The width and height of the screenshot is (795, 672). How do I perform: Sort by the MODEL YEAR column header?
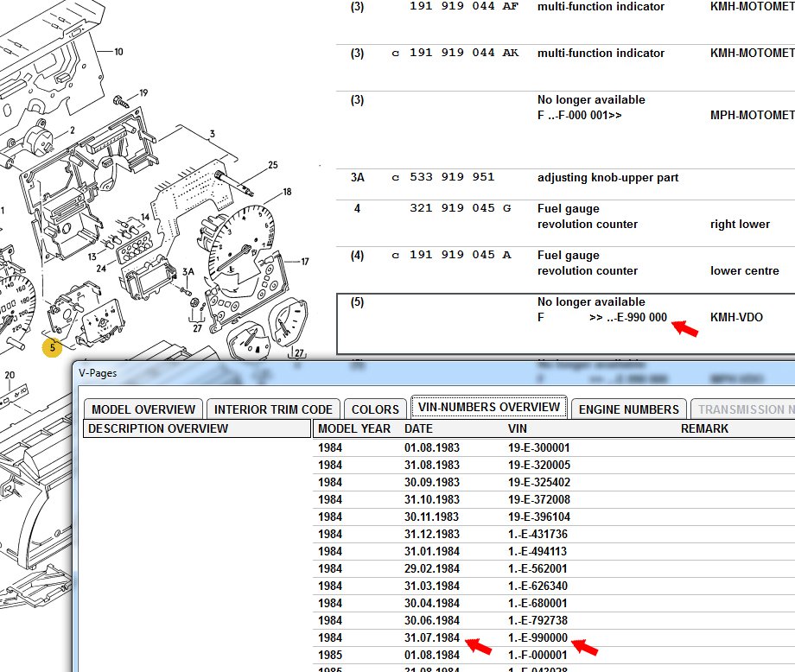[354, 428]
